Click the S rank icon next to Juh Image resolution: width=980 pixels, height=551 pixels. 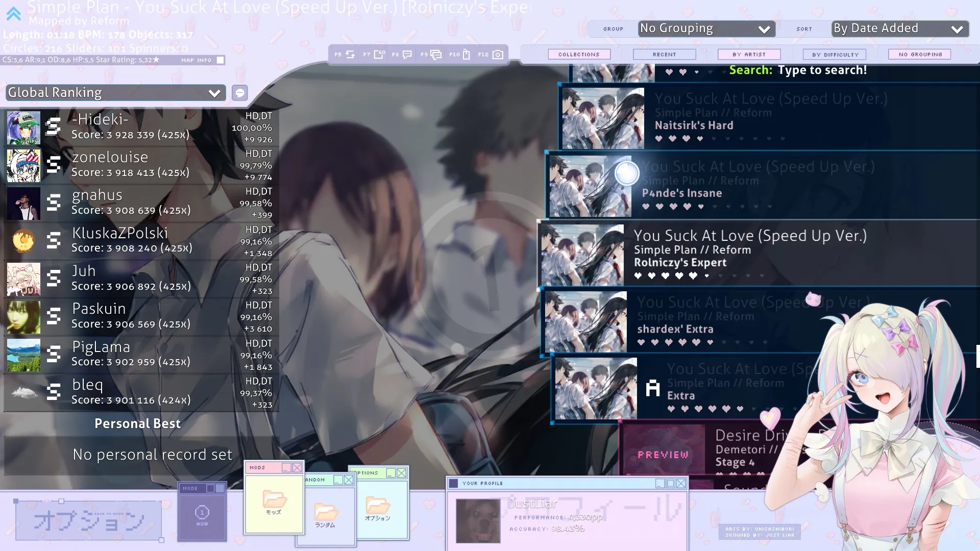click(x=54, y=278)
